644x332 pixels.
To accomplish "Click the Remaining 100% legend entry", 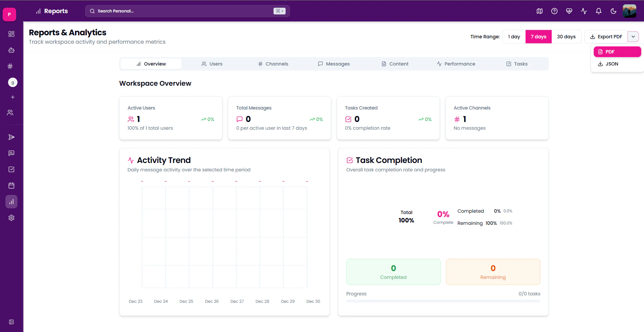I will pyautogui.click(x=485, y=223).
